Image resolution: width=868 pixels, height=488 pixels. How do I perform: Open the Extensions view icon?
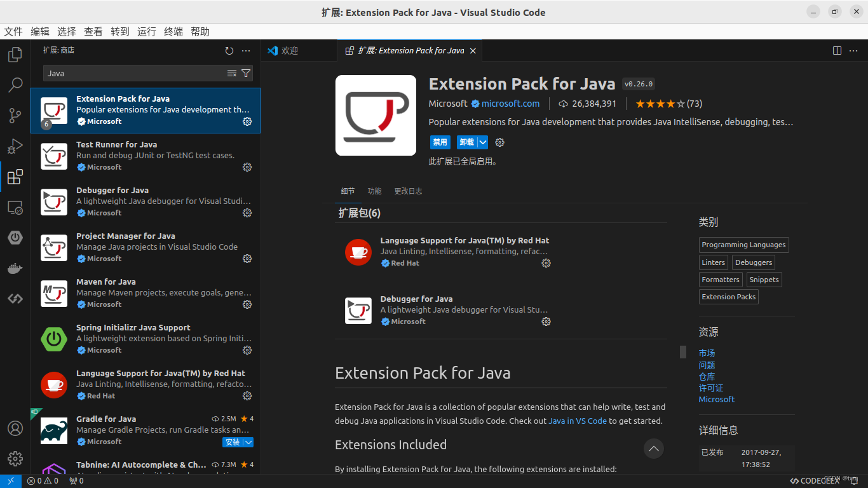click(x=15, y=177)
